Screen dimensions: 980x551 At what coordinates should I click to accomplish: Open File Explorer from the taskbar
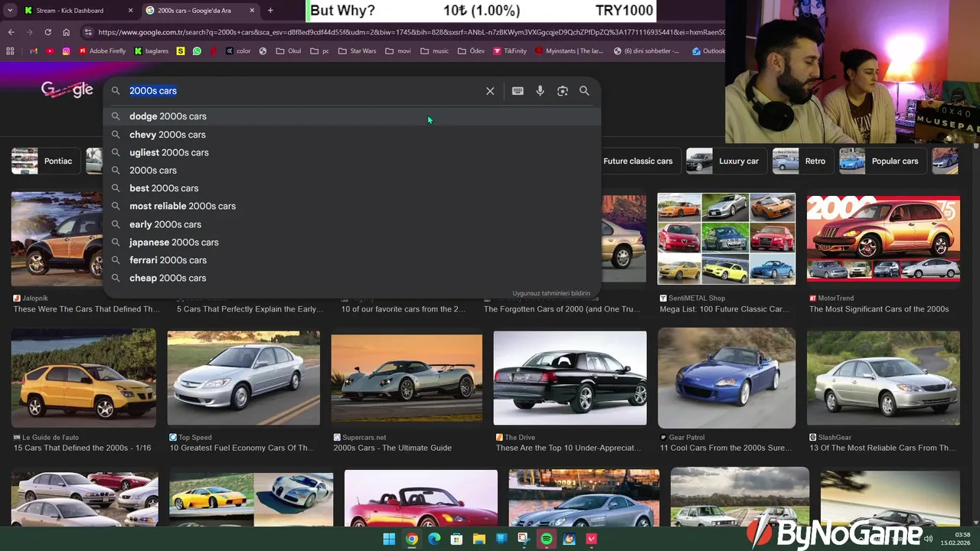(479, 539)
